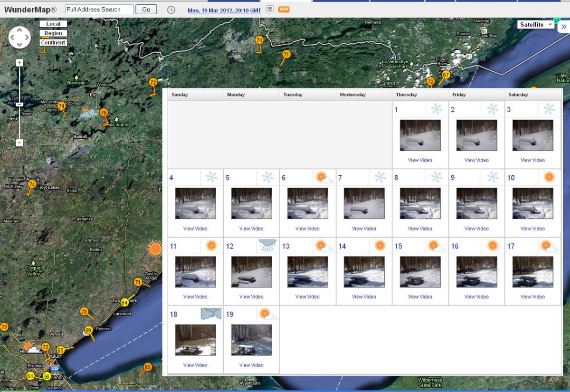
Task: Open webcam thumbnail for day 16
Action: pyautogui.click(x=476, y=272)
